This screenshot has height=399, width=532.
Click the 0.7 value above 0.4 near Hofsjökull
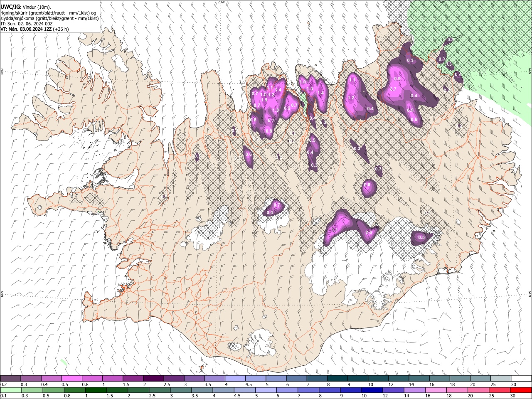coord(277,205)
